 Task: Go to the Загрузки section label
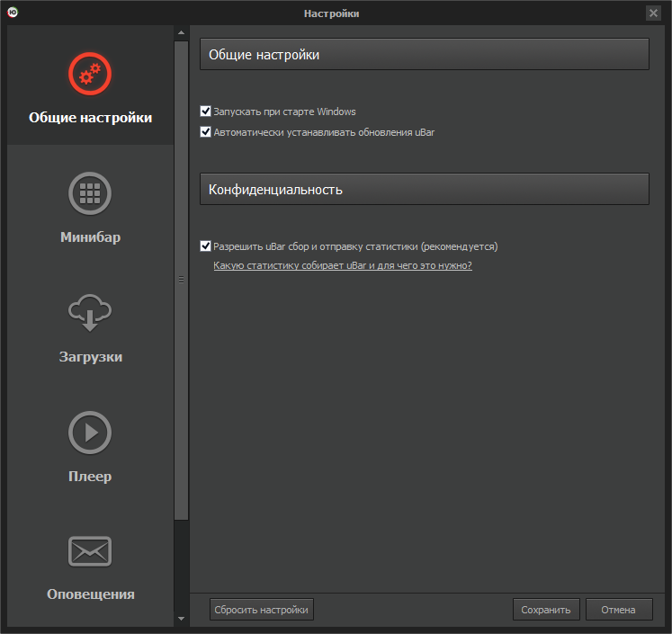click(x=90, y=357)
